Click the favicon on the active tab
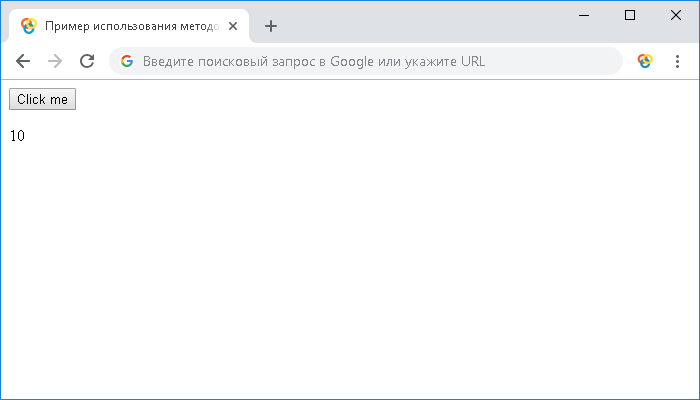The width and height of the screenshot is (700, 400). click(x=29, y=26)
